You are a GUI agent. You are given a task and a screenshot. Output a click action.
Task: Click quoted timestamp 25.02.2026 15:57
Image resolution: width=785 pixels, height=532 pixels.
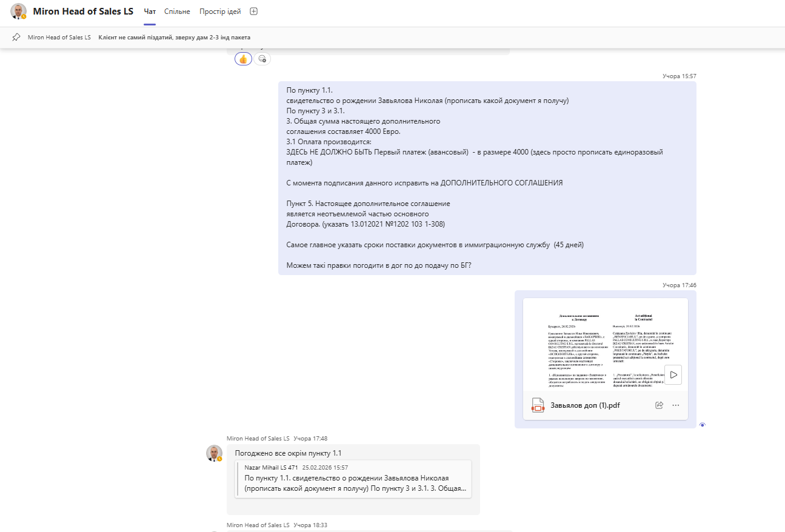tap(325, 468)
